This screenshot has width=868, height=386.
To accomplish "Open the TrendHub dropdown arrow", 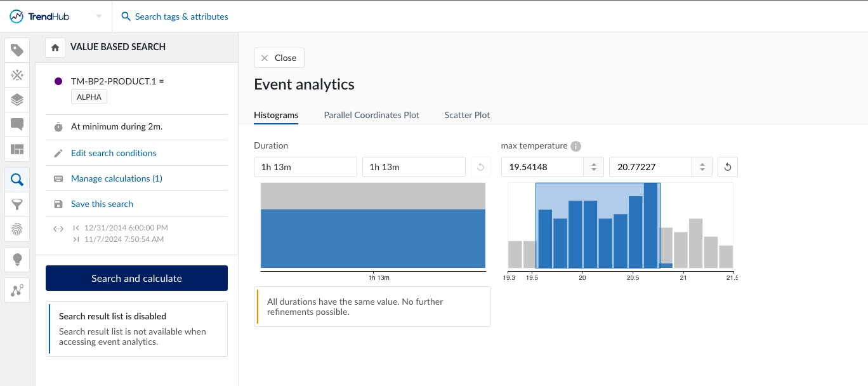I will pos(98,16).
